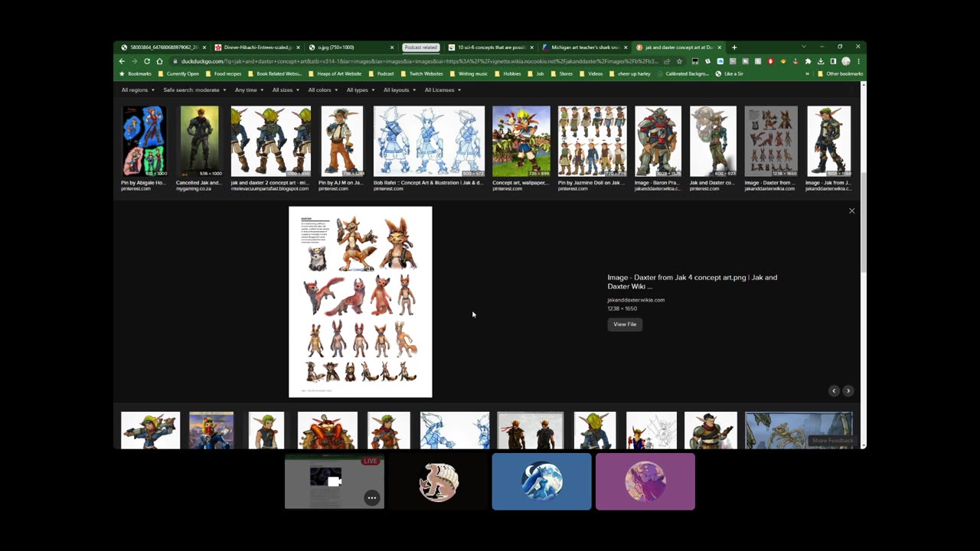Open the Extensions puzzle piece icon
This screenshot has width=980, height=551.
[808, 61]
